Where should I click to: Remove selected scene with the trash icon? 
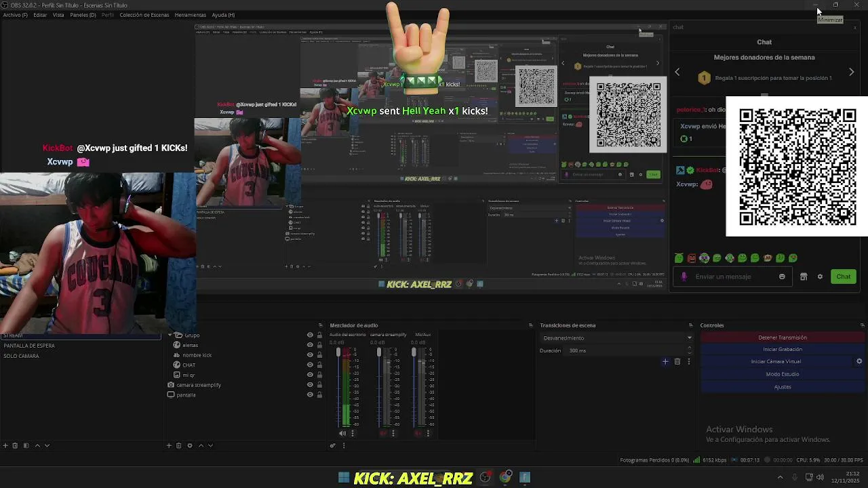coord(15,445)
